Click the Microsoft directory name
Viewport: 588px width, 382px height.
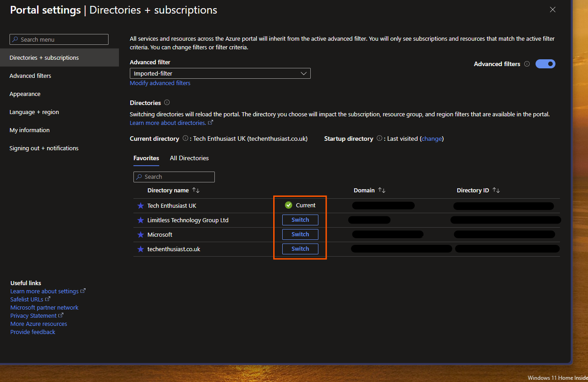(160, 235)
